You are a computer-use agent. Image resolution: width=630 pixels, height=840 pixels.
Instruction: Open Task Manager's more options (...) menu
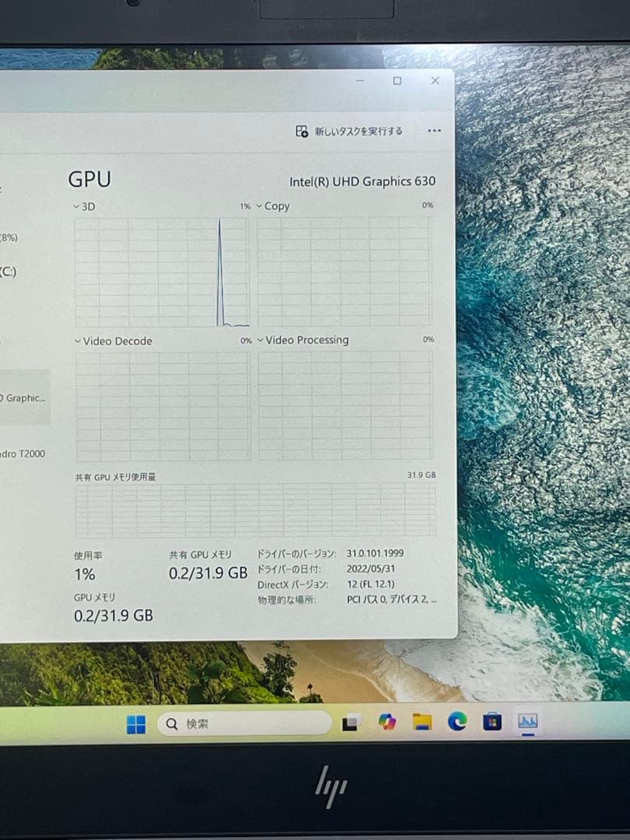click(x=434, y=131)
